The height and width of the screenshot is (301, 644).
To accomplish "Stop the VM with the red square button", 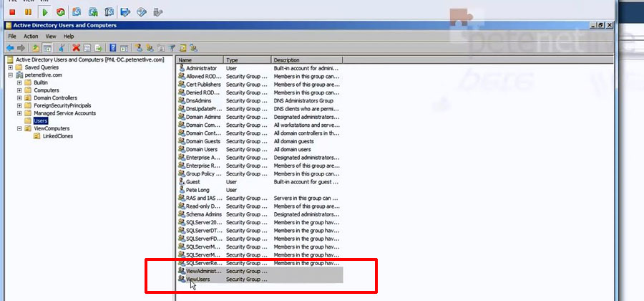I will (12, 12).
